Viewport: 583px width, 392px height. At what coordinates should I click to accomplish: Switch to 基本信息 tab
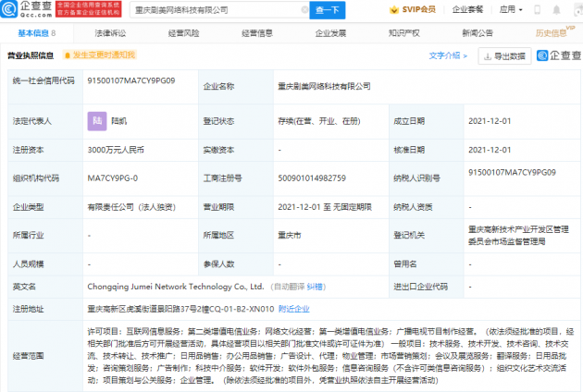point(36,33)
